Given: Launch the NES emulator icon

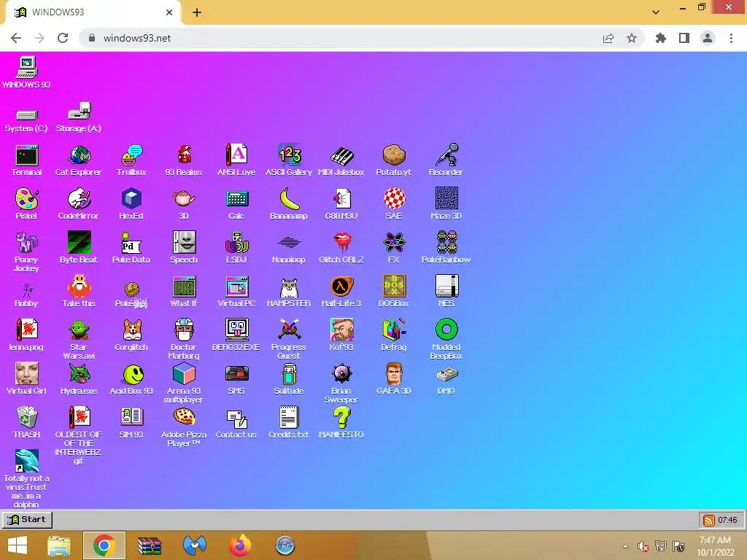Looking at the screenshot, I should point(446,292).
